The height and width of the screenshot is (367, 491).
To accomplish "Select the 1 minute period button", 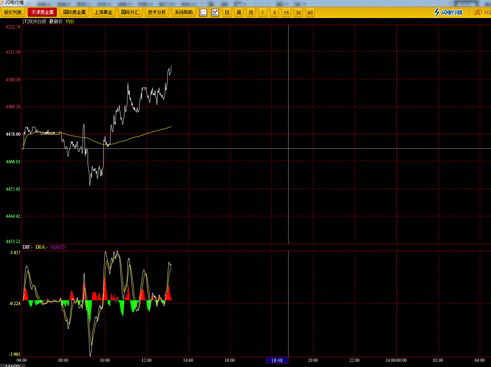I will pos(263,13).
